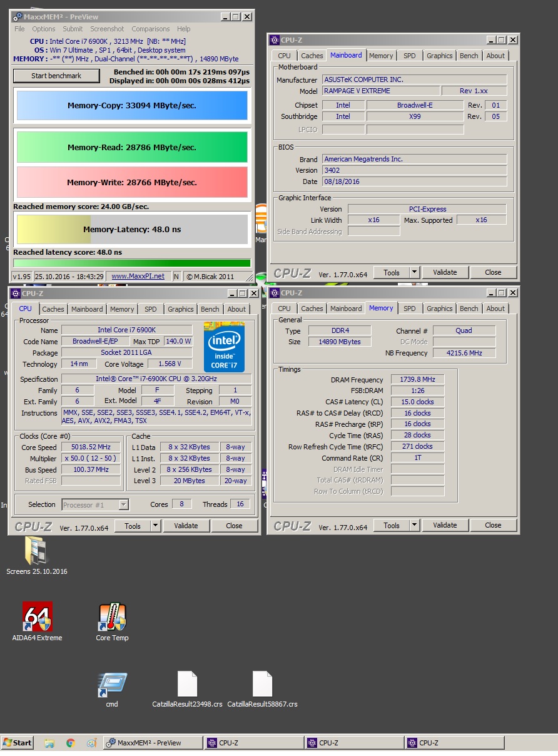Open the Help menu in MaxxMEM²
558x756 pixels.
(183, 29)
